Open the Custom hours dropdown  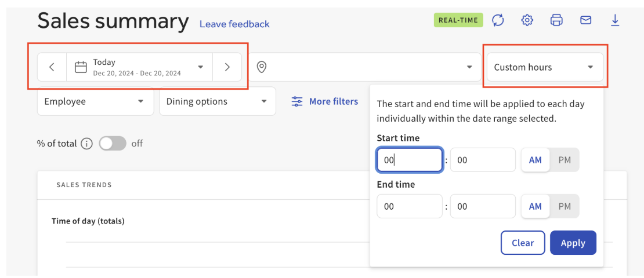pos(545,67)
